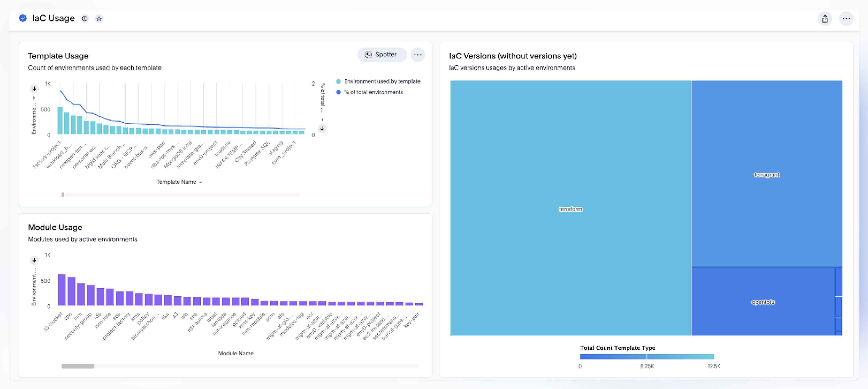Click the factory-project bar in Template Usage
This screenshot has width=868, height=389.
coord(60,121)
